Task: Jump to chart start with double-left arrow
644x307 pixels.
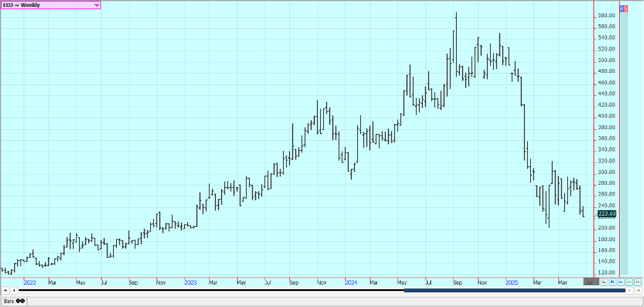Action: [6, 290]
